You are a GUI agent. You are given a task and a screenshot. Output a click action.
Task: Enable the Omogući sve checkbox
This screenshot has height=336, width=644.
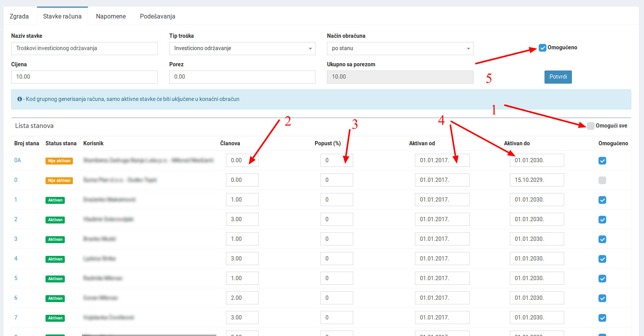pos(590,126)
